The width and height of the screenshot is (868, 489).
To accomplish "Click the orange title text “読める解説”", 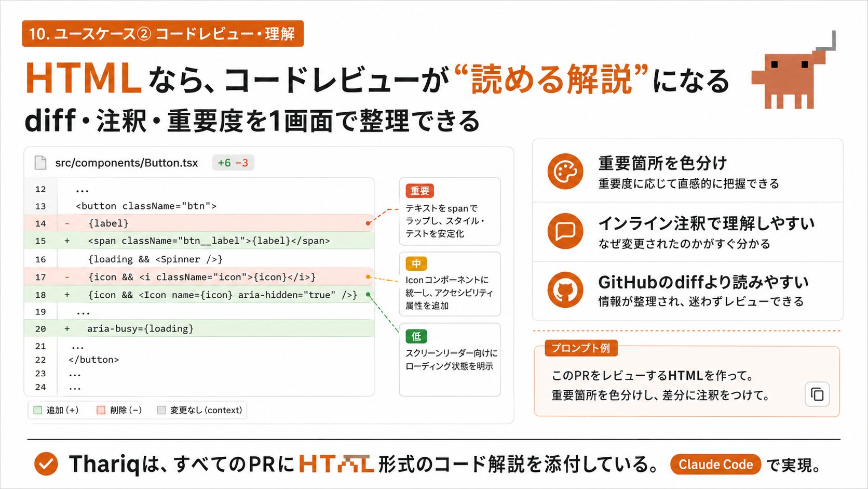I will pyautogui.click(x=551, y=79).
